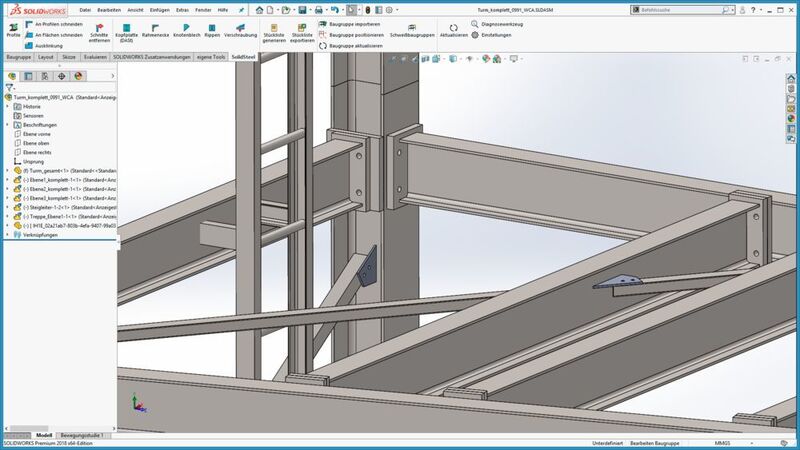Click Baugruppe positionieren
The width and height of the screenshot is (800, 450).
pos(351,35)
